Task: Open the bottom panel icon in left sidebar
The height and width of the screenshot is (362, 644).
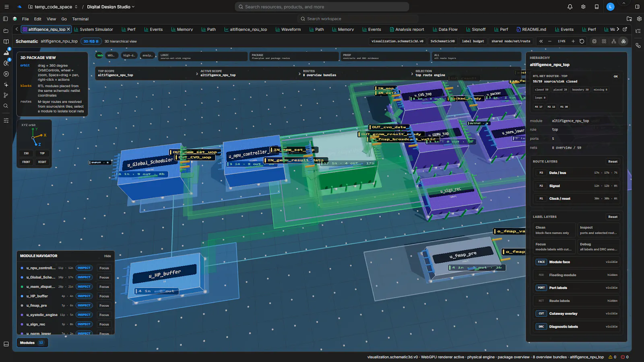Action: (x=6, y=344)
